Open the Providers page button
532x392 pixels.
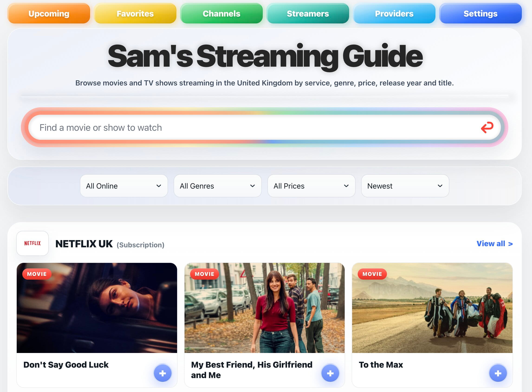click(x=394, y=13)
